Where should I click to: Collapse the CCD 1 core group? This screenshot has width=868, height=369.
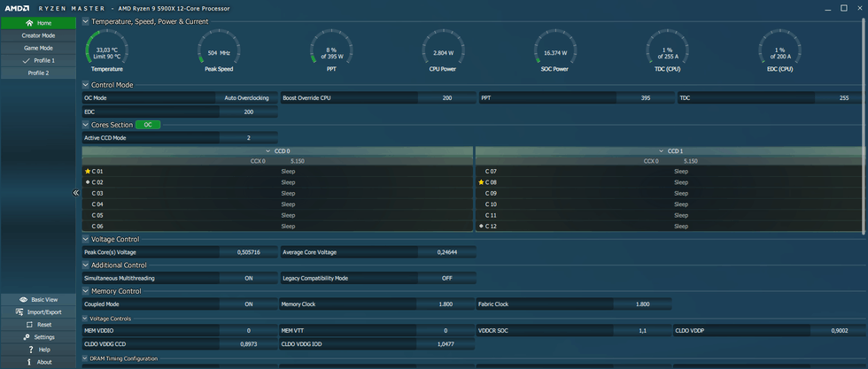[x=661, y=150]
